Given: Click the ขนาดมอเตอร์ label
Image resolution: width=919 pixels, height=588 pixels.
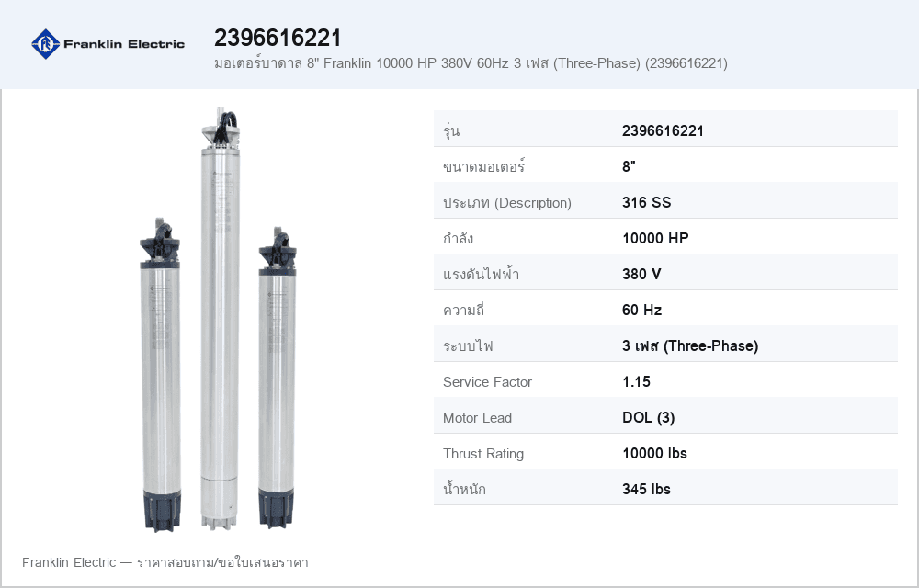Looking at the screenshot, I should [484, 166].
